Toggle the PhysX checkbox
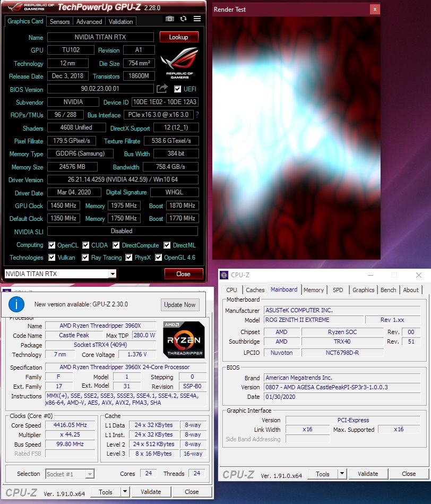Screen dimensions: 431x504 [129, 258]
